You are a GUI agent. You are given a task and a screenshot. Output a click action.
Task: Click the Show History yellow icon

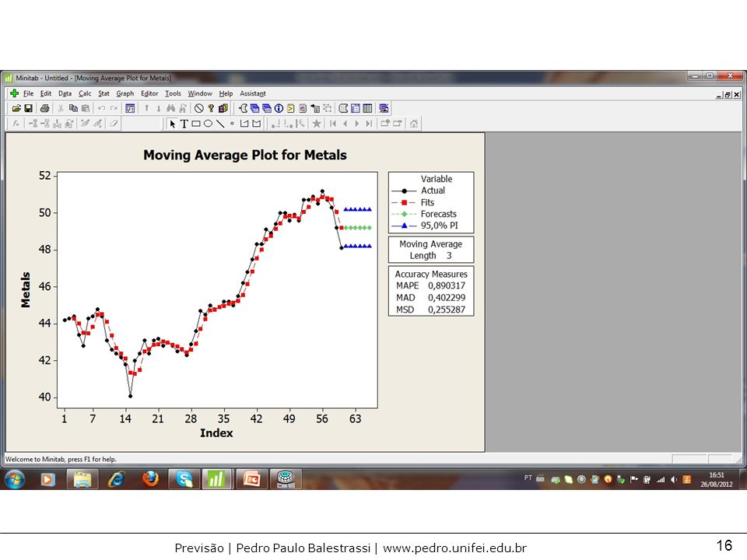pos(290,109)
